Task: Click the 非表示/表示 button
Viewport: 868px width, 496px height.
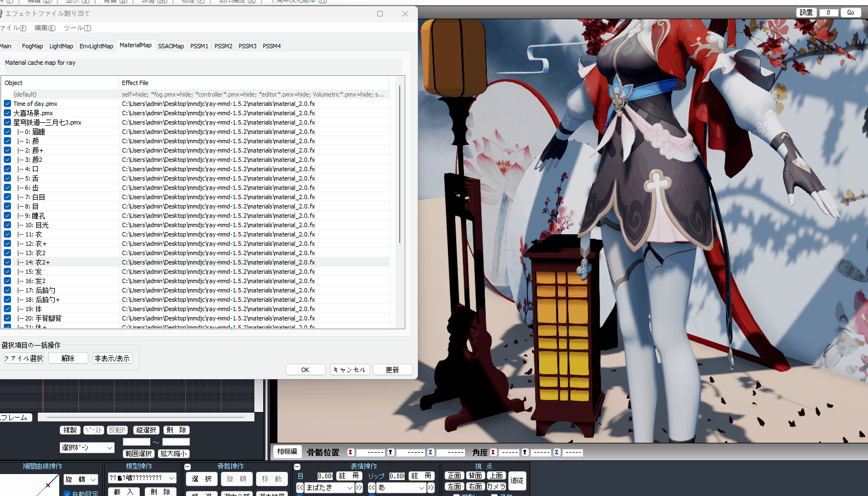Action: coord(112,358)
